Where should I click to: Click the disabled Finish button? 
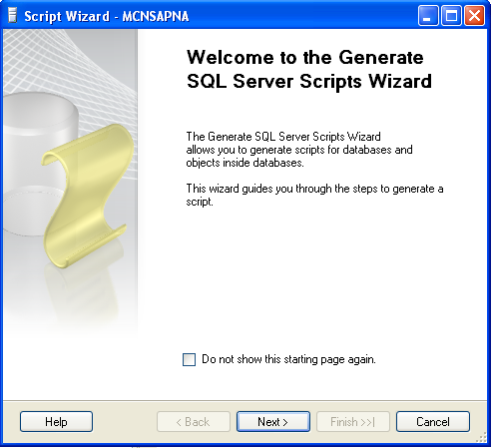[x=353, y=422]
